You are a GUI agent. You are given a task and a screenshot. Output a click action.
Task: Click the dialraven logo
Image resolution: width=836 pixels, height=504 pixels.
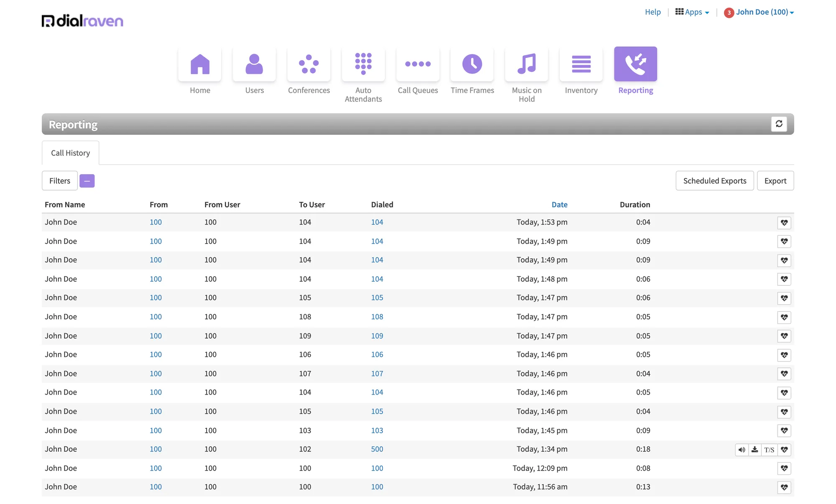click(82, 21)
